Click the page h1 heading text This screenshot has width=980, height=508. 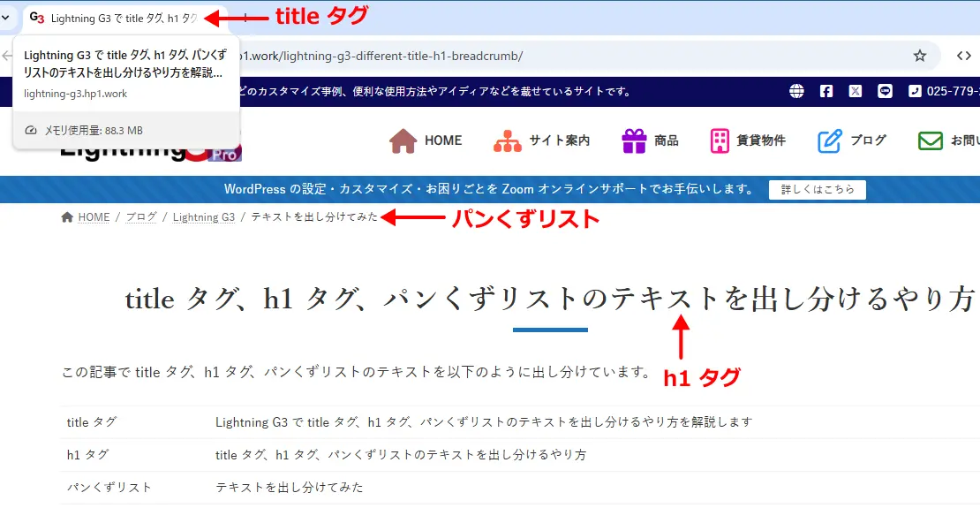550,299
